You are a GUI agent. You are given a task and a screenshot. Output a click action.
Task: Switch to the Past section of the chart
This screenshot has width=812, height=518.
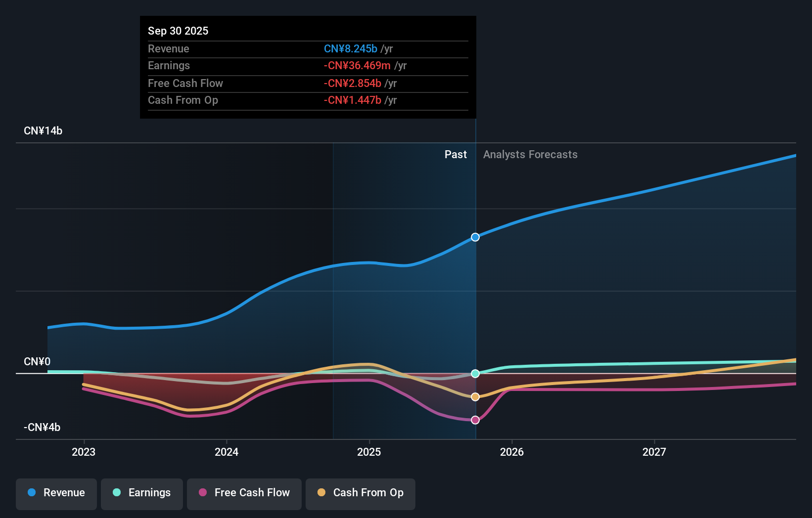click(455, 154)
